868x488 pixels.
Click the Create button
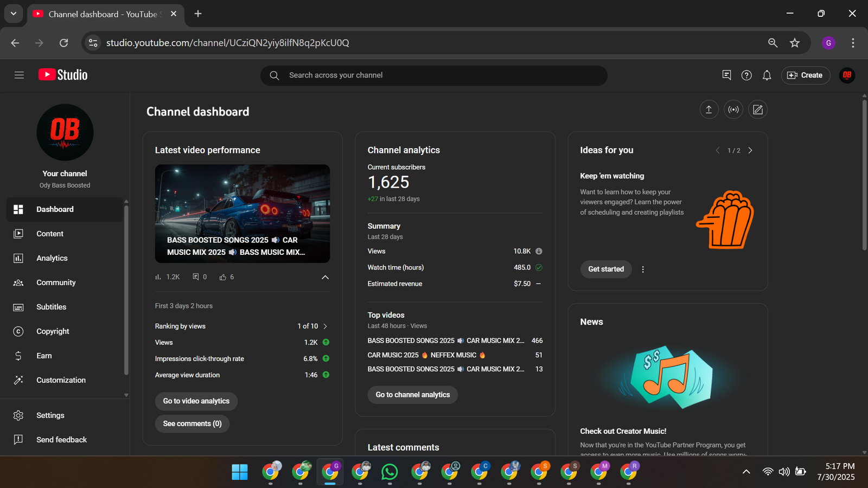[x=806, y=75]
